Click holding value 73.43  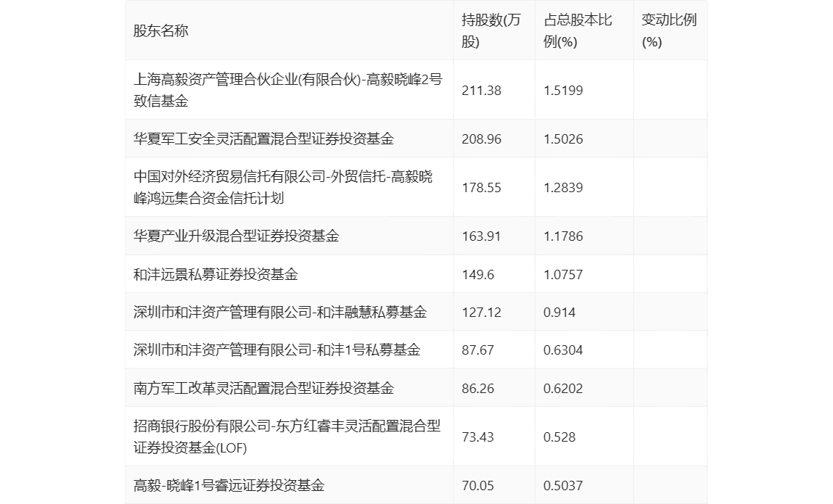(x=477, y=437)
